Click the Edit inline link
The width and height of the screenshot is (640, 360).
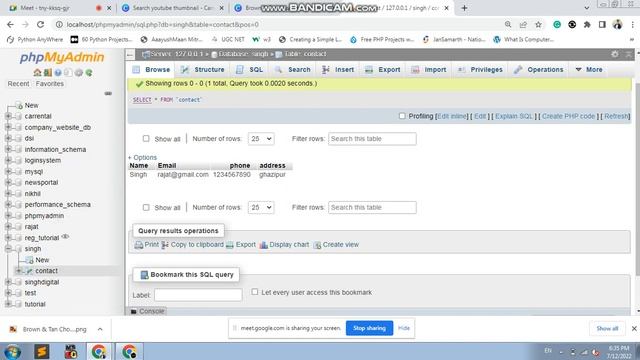[x=452, y=116]
